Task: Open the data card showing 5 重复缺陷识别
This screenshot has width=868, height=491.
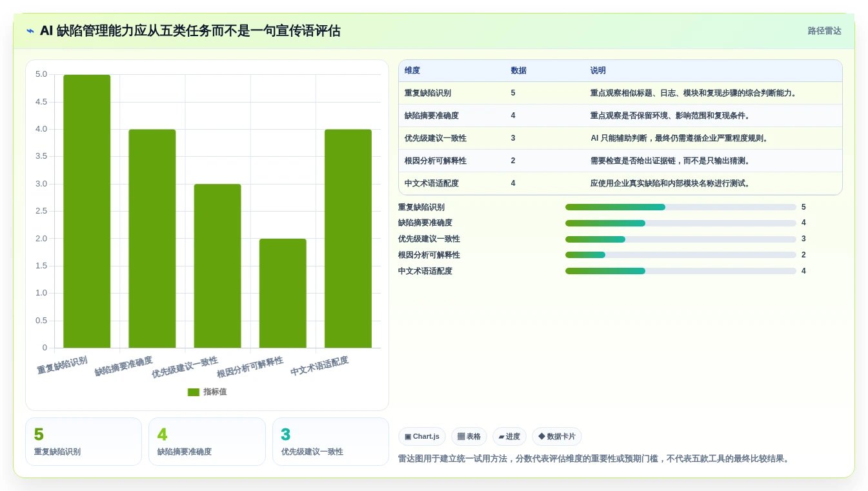Action: click(x=83, y=441)
